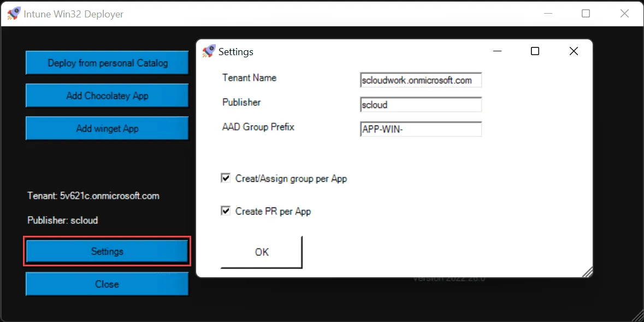Image resolution: width=644 pixels, height=322 pixels.
Task: Click the Settings dialog resize grip
Action: click(x=587, y=272)
